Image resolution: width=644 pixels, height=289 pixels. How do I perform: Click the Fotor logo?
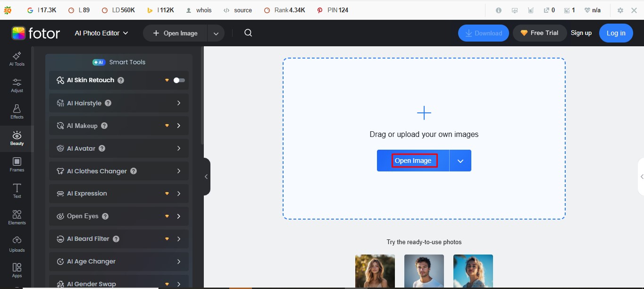[36, 33]
